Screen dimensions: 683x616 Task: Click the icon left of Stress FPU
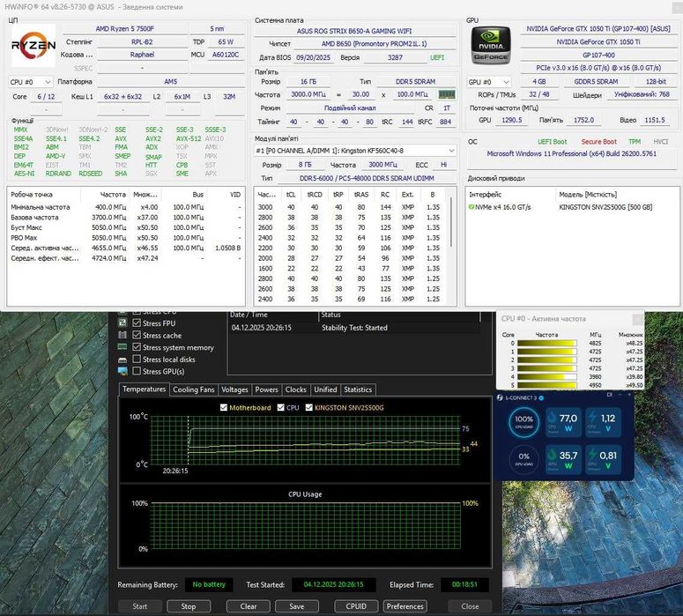tap(122, 323)
